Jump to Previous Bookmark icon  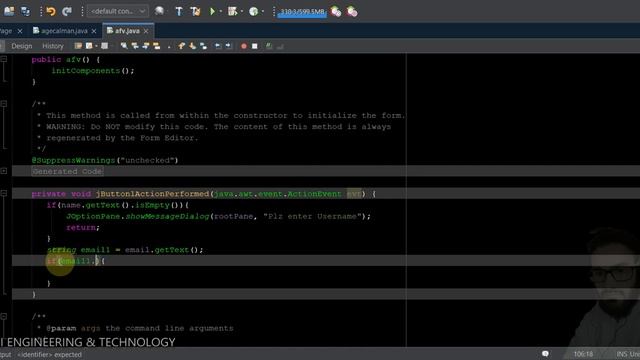tap(181, 46)
